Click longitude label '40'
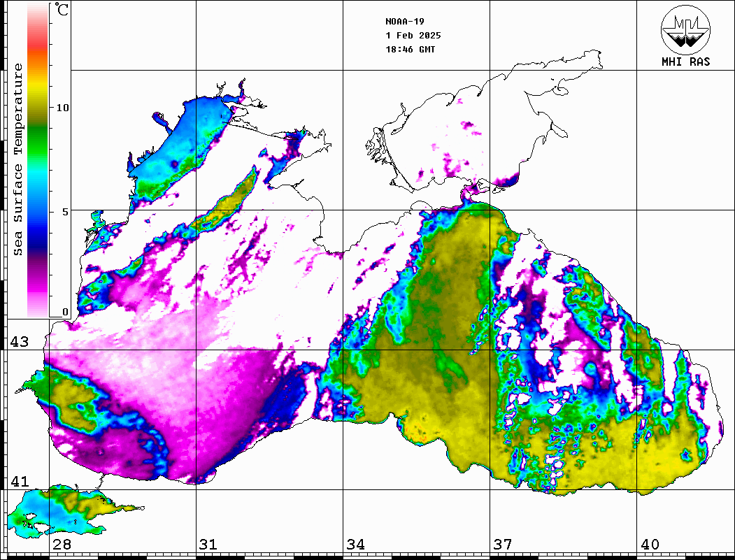735x560 pixels. click(x=650, y=545)
